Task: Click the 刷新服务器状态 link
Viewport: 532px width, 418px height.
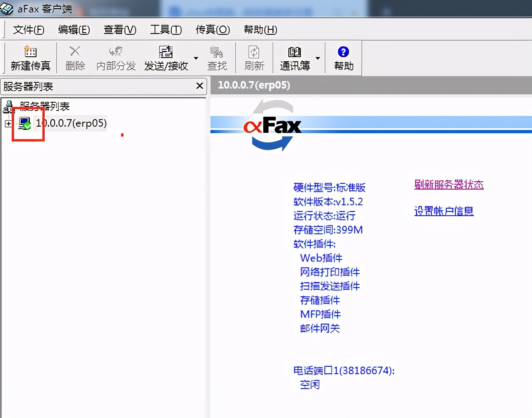Action: [x=449, y=185]
